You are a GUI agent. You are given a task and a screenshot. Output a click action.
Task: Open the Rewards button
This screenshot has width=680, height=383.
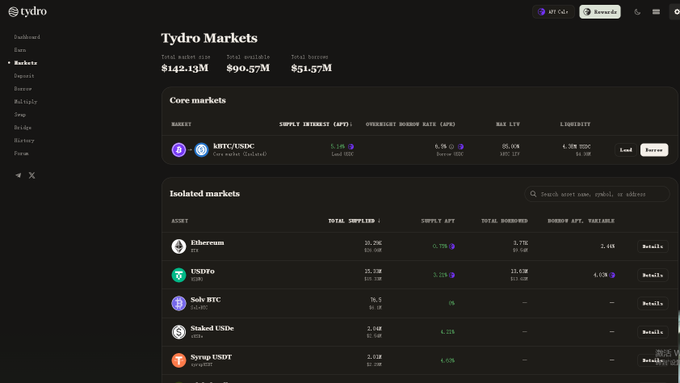point(600,12)
